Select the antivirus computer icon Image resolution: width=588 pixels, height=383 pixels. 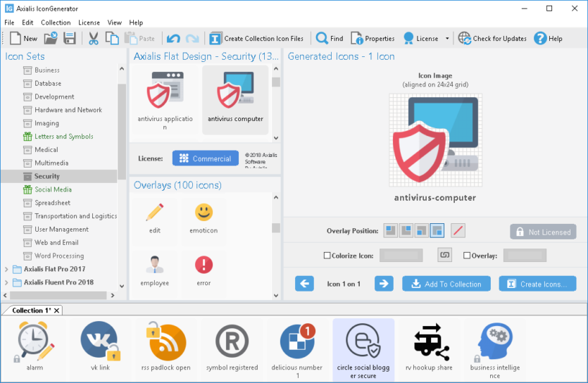(235, 100)
